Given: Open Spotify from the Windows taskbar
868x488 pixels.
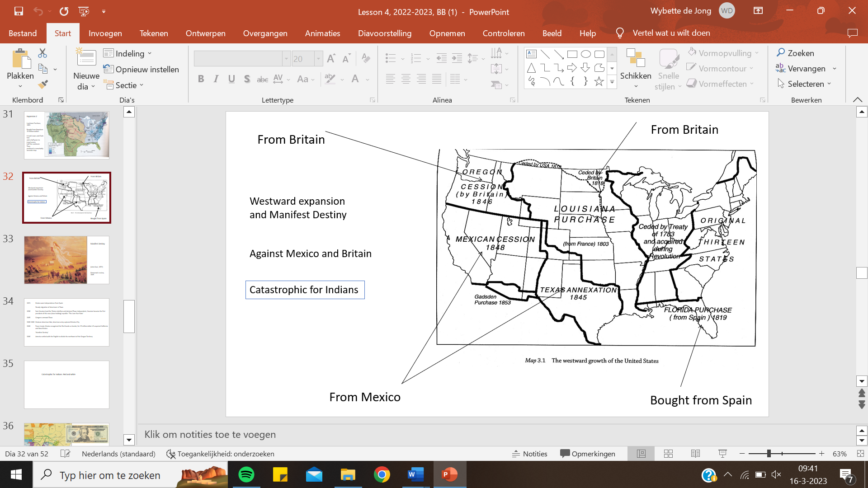Looking at the screenshot, I should tap(246, 475).
